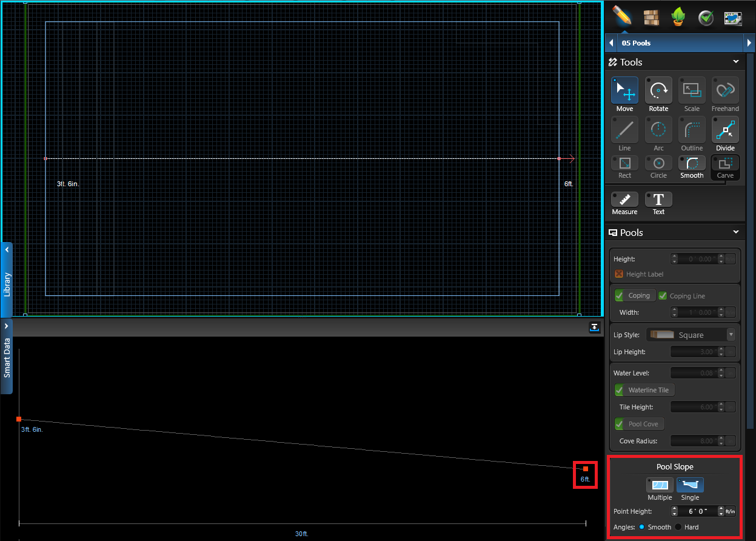Toggle the Waterline Tile checkbox

pos(619,390)
